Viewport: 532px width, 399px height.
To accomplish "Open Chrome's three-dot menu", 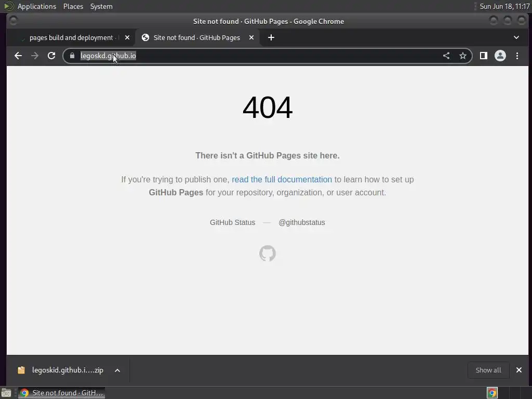I will pyautogui.click(x=517, y=56).
